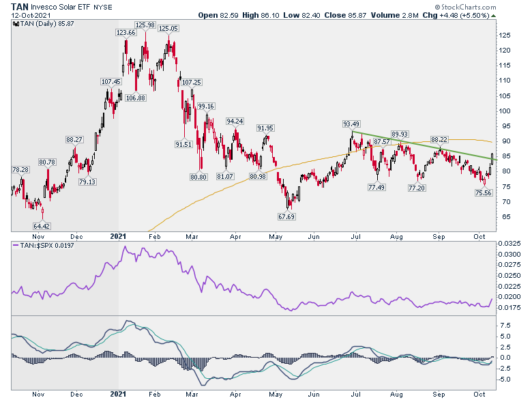Click the 89.93 August high label

tap(400, 134)
